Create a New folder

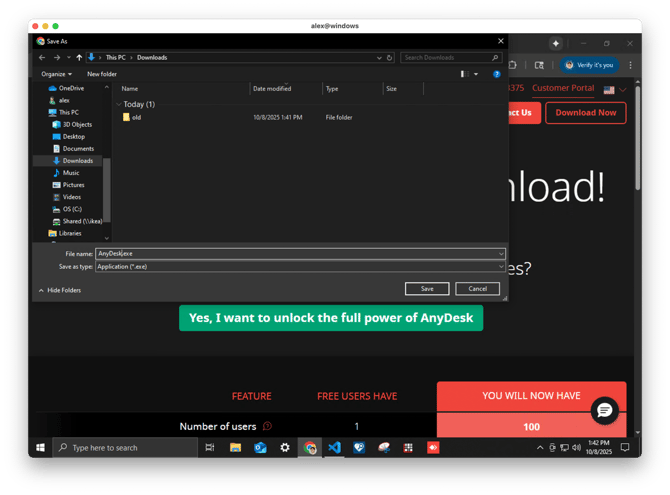coord(102,74)
